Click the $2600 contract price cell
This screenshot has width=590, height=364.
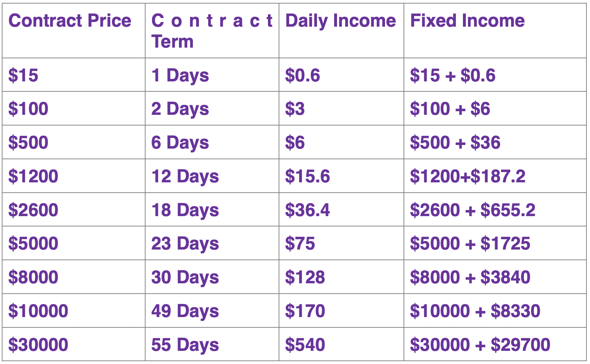[33, 210]
